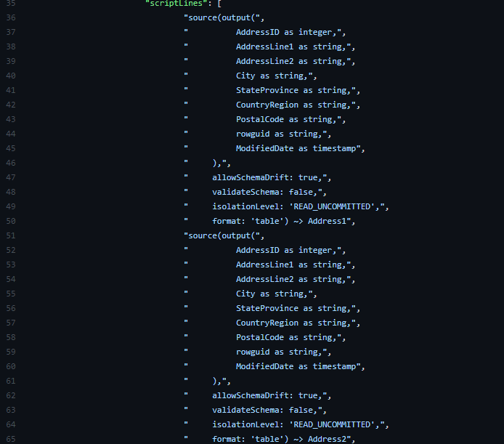Click the first "source(output(" line
The image size is (504, 444).
pos(224,17)
